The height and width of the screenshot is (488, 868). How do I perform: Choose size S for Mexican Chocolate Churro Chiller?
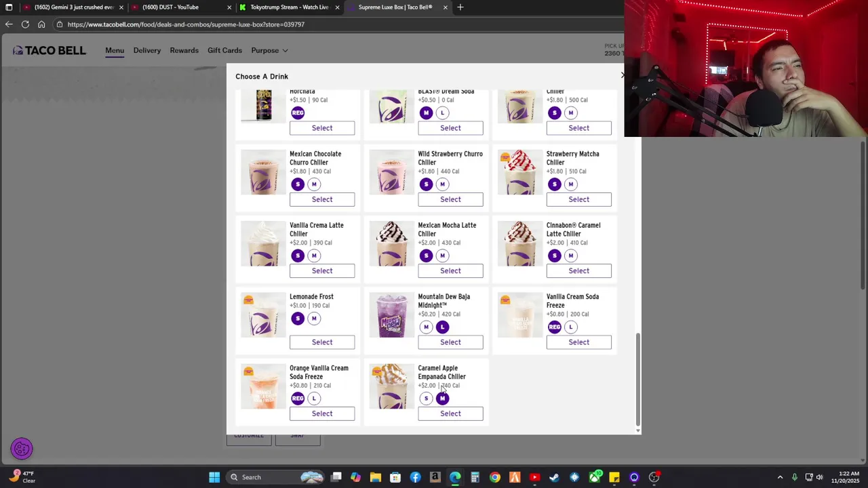[x=298, y=184]
